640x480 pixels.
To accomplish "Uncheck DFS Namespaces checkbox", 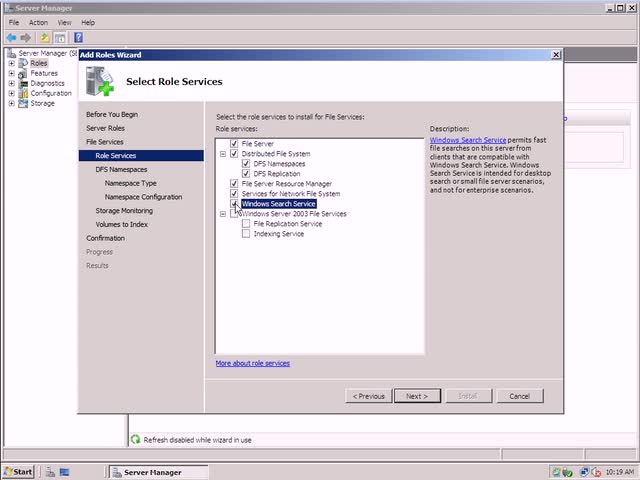I will tap(246, 164).
